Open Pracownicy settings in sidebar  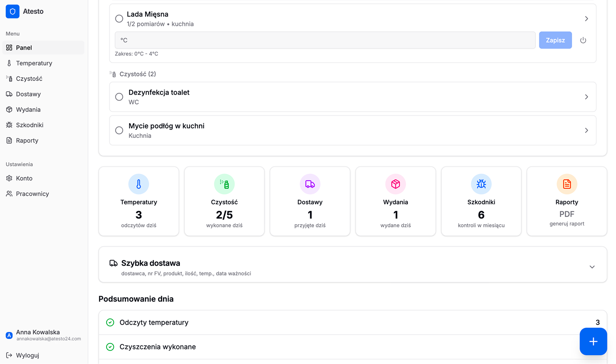pyautogui.click(x=32, y=194)
